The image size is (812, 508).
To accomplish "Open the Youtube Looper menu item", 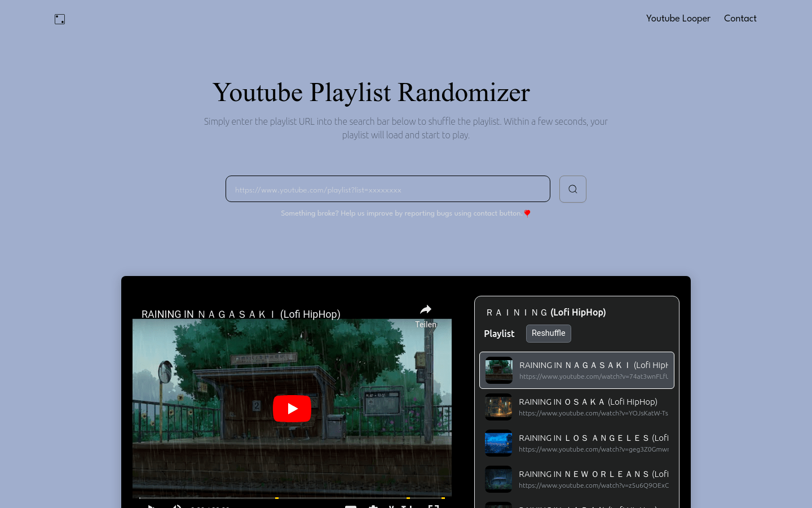I will [x=678, y=19].
